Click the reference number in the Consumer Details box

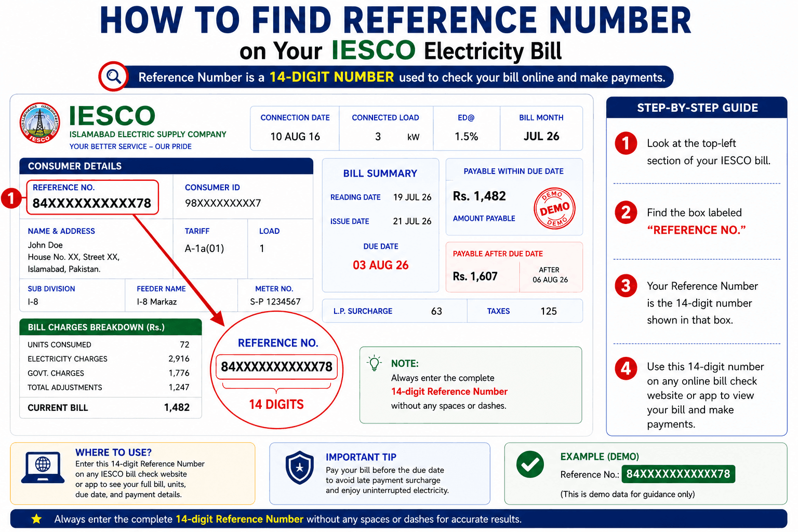(92, 203)
